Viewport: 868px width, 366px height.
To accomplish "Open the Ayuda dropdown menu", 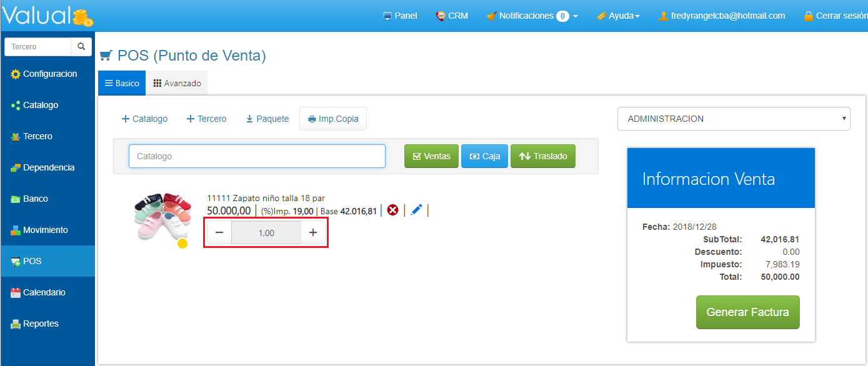I will [618, 16].
